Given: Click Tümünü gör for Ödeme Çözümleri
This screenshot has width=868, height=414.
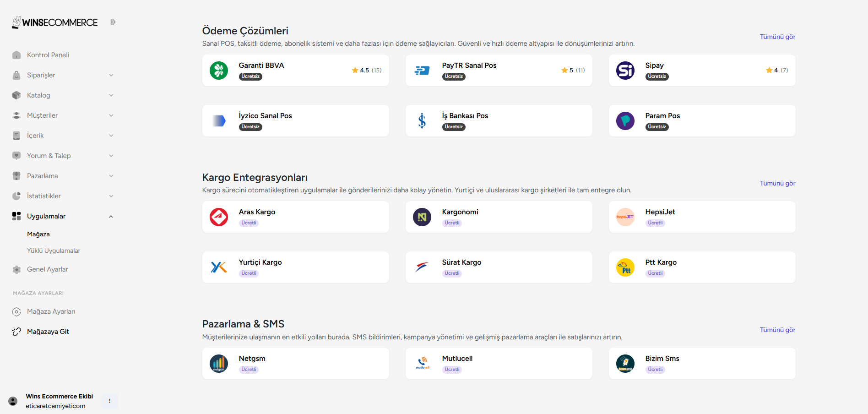Looking at the screenshot, I should click(x=777, y=37).
